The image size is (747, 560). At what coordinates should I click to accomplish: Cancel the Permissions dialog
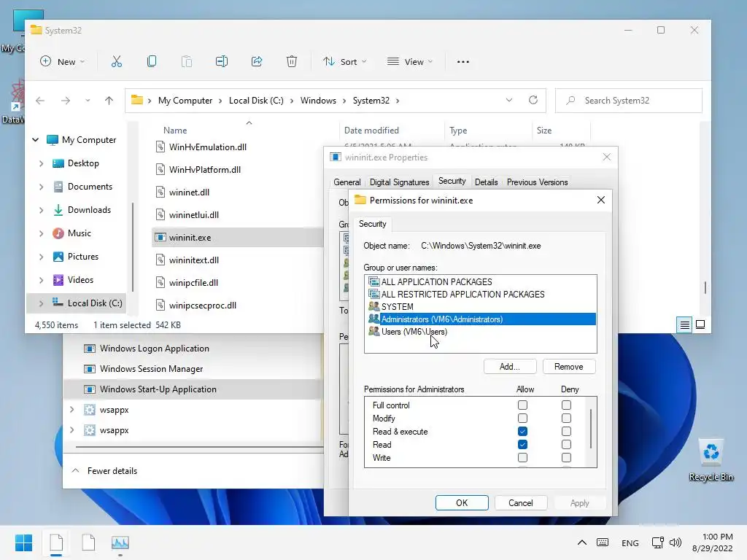[520, 503]
